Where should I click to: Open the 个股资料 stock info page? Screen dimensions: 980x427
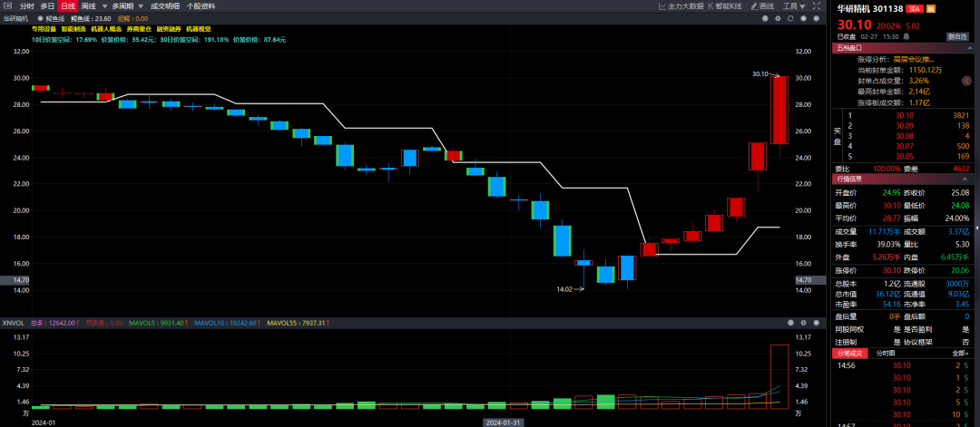201,5
